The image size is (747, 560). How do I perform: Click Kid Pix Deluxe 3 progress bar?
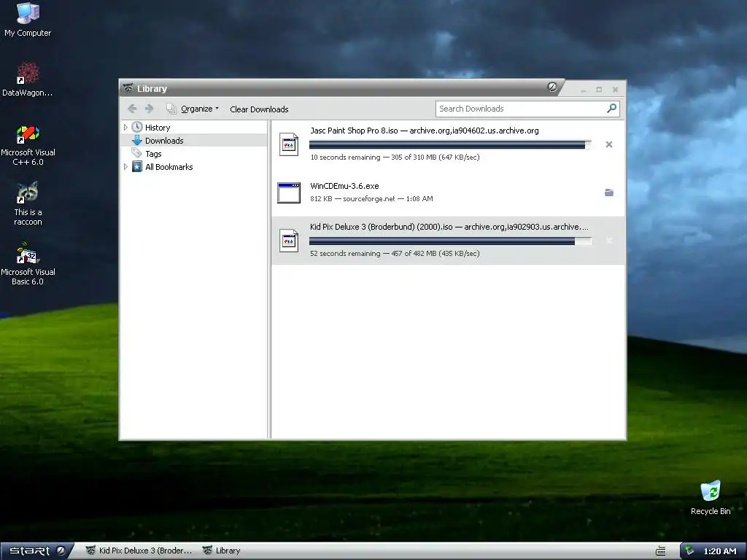point(450,241)
